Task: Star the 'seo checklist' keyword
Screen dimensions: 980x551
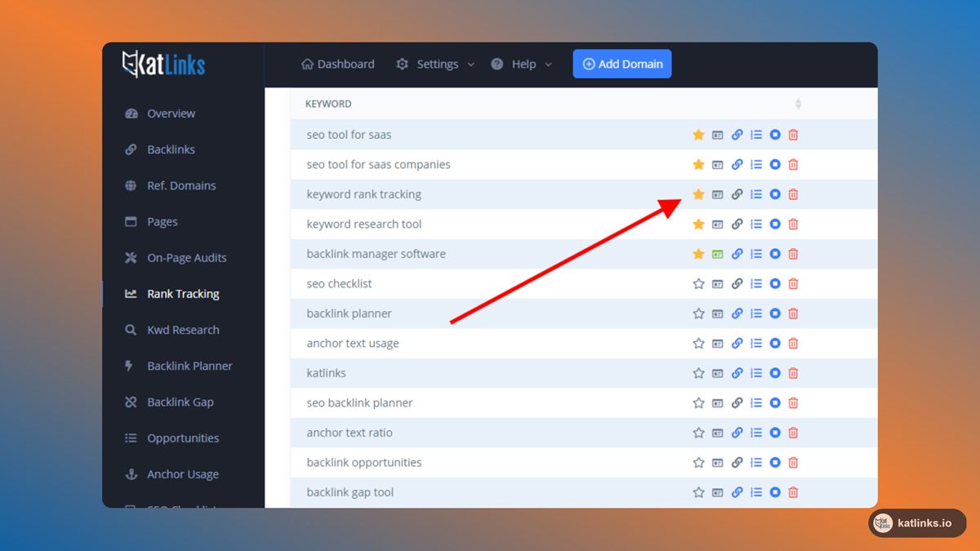Action: pos(698,283)
